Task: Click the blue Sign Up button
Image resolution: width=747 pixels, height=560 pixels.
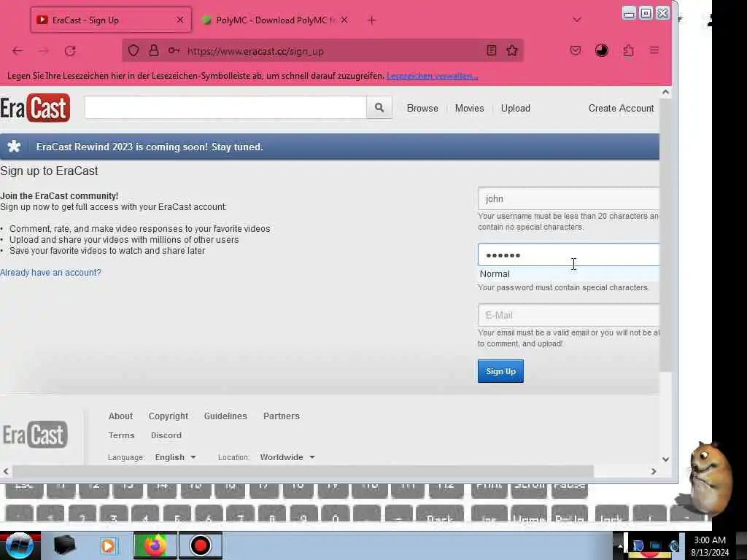Action: pos(500,371)
